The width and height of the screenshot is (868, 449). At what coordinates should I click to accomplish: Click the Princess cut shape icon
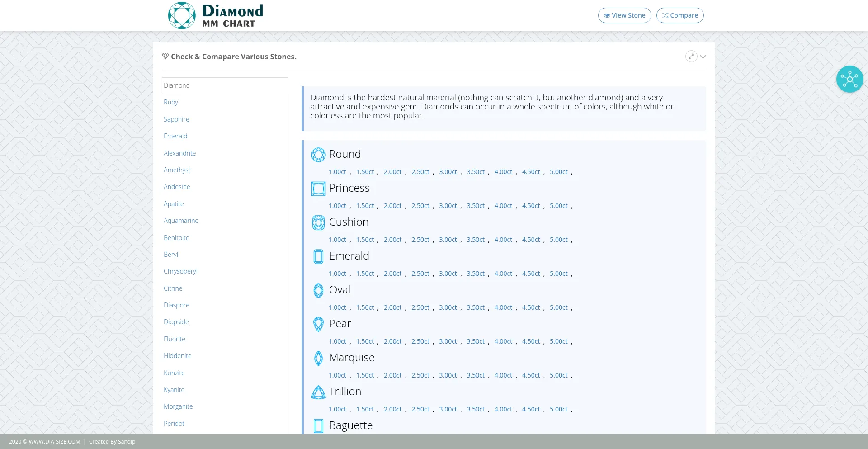[318, 189]
